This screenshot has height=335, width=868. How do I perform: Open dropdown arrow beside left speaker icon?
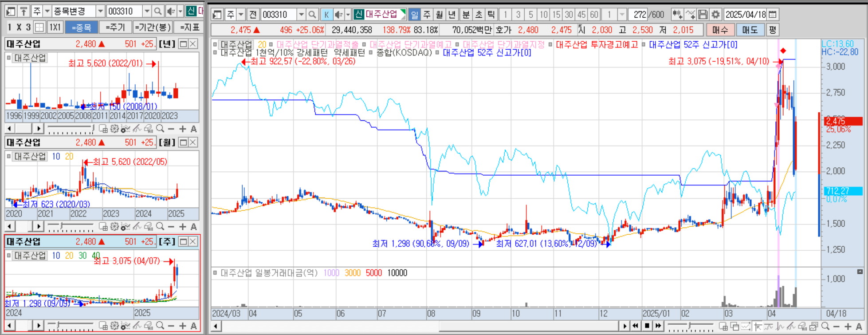(180, 11)
